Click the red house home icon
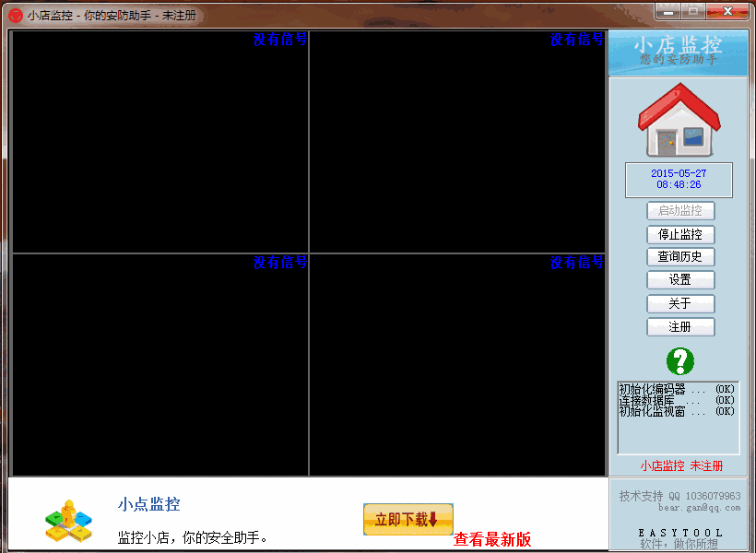Image resolution: width=756 pixels, height=553 pixels. (x=678, y=124)
